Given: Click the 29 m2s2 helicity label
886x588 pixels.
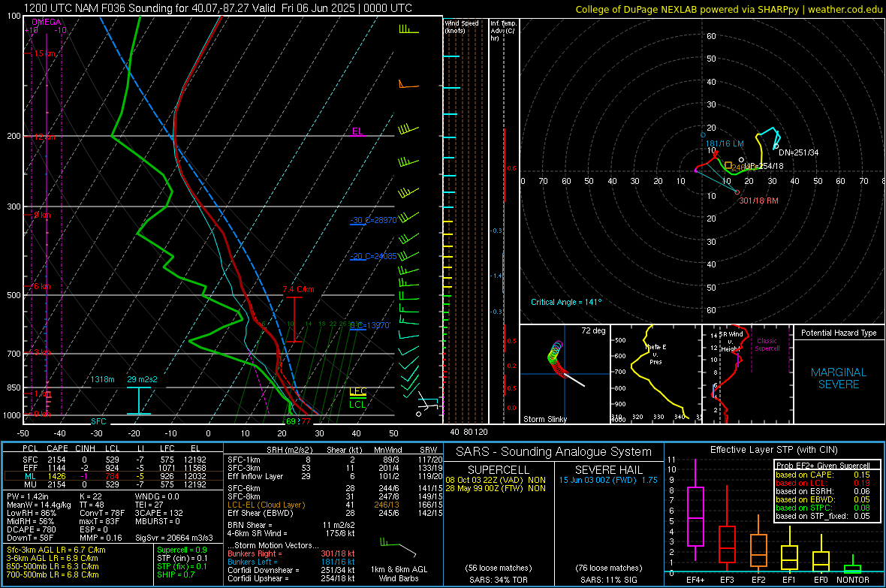Looking at the screenshot, I should point(142,379).
